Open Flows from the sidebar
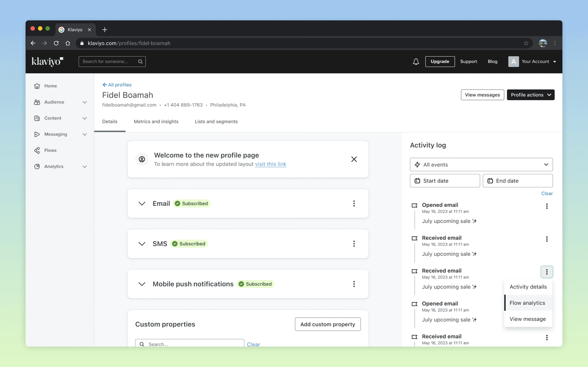 pos(50,150)
